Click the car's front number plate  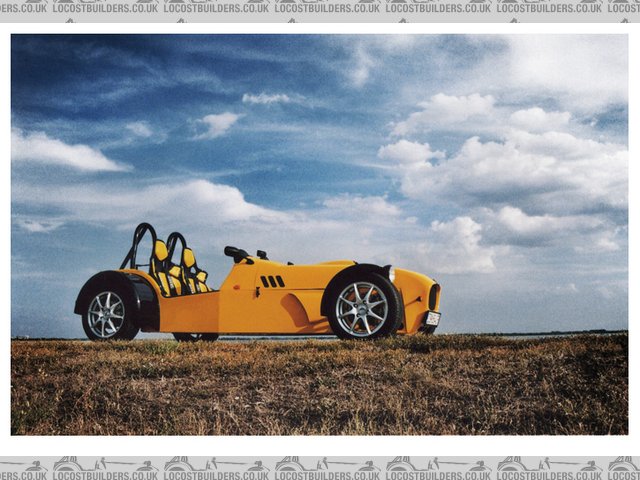point(432,319)
